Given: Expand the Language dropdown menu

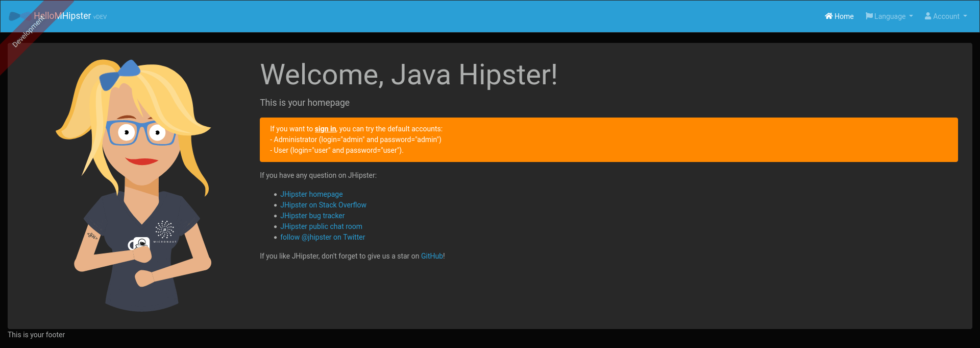Looking at the screenshot, I should [889, 16].
